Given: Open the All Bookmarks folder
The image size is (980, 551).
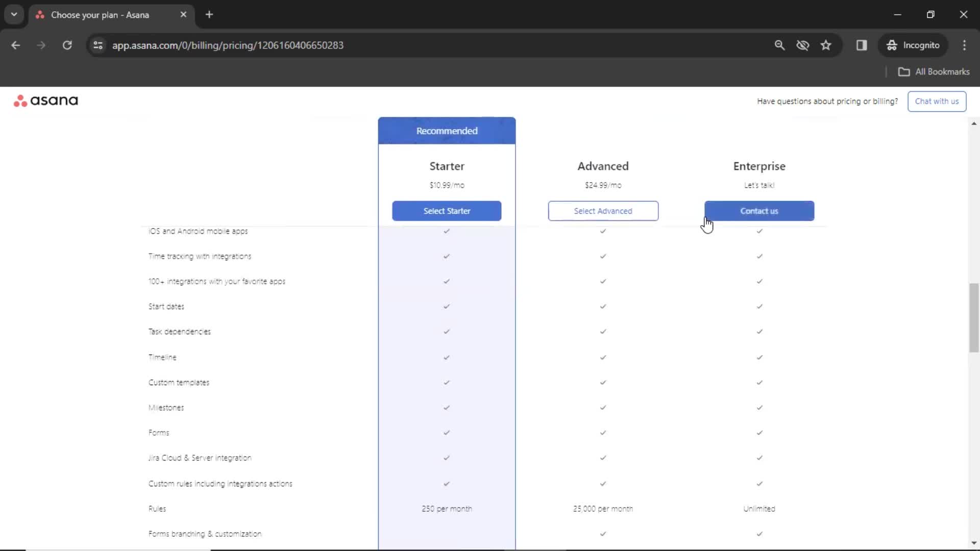Looking at the screenshot, I should 934,72.
